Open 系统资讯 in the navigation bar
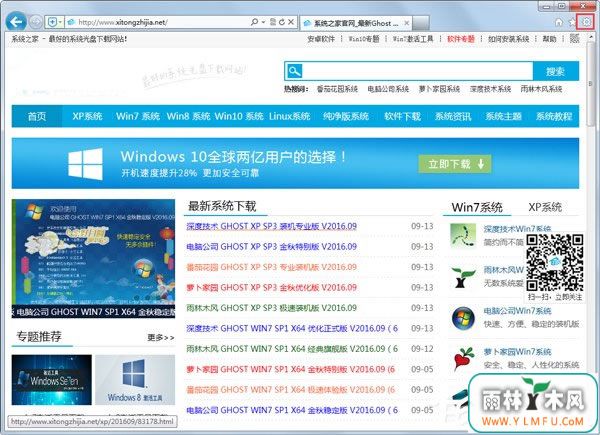The image size is (600, 435). [x=453, y=116]
